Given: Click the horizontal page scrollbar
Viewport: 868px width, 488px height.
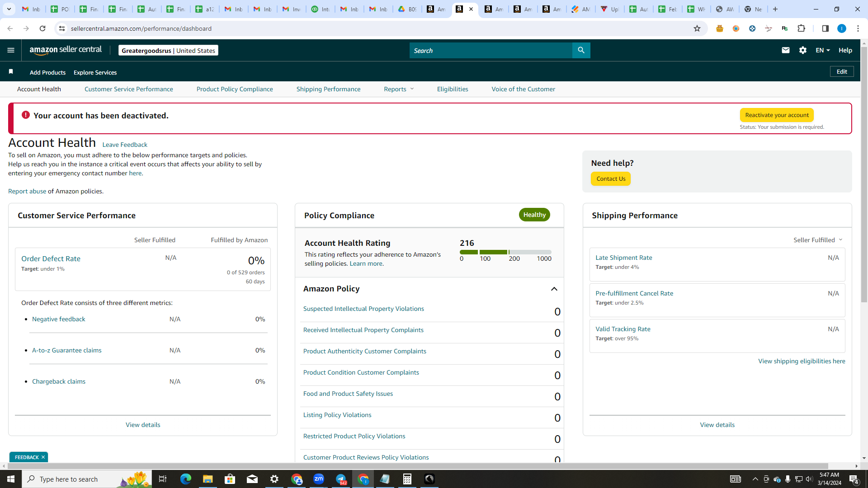Looking at the screenshot, I should click(x=417, y=466).
